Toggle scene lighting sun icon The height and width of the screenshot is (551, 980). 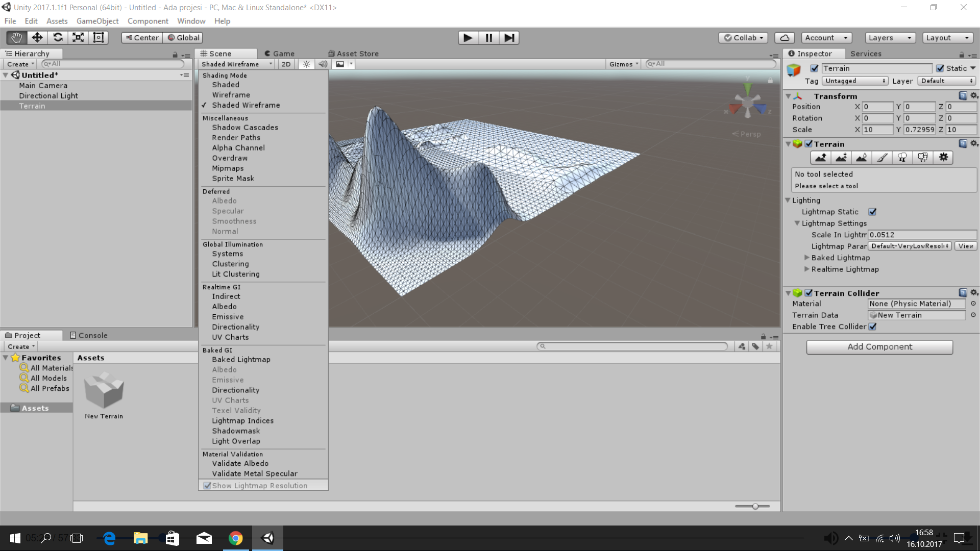(x=306, y=64)
